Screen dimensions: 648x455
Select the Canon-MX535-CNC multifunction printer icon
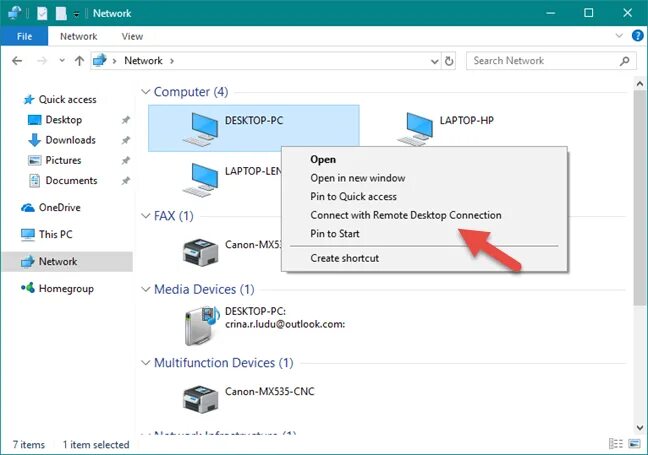tap(200, 399)
